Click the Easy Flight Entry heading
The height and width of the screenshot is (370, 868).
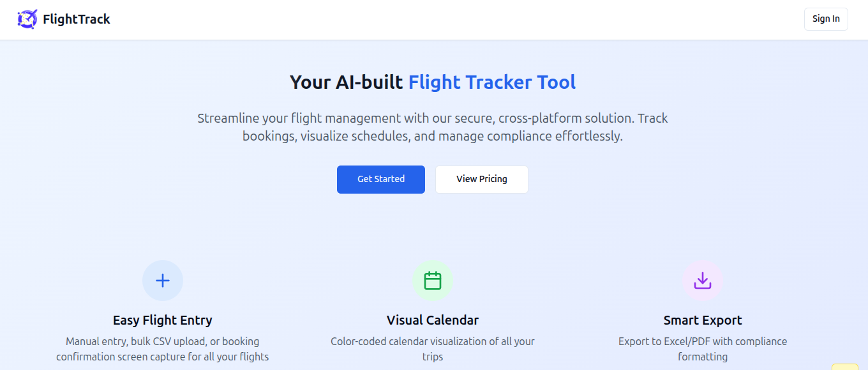[x=163, y=320]
